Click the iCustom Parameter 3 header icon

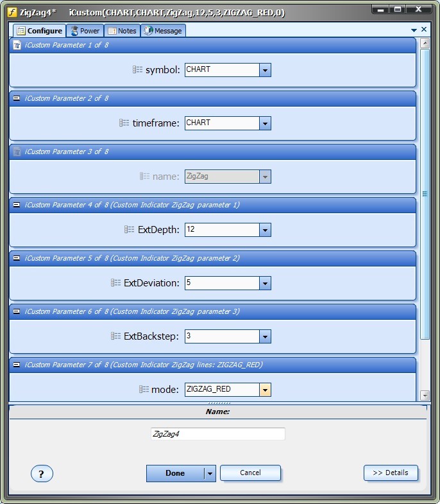coord(17,152)
